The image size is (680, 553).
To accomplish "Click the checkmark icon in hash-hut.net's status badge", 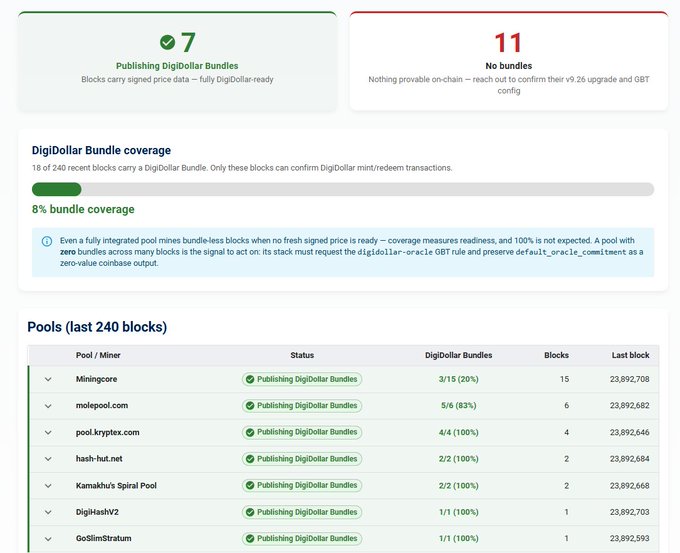I will tap(250, 459).
